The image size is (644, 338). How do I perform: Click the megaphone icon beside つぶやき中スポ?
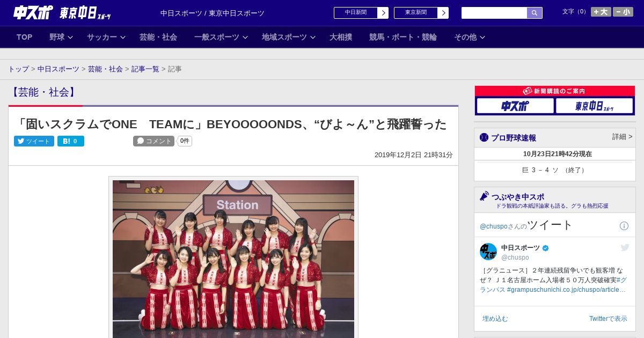point(484,196)
